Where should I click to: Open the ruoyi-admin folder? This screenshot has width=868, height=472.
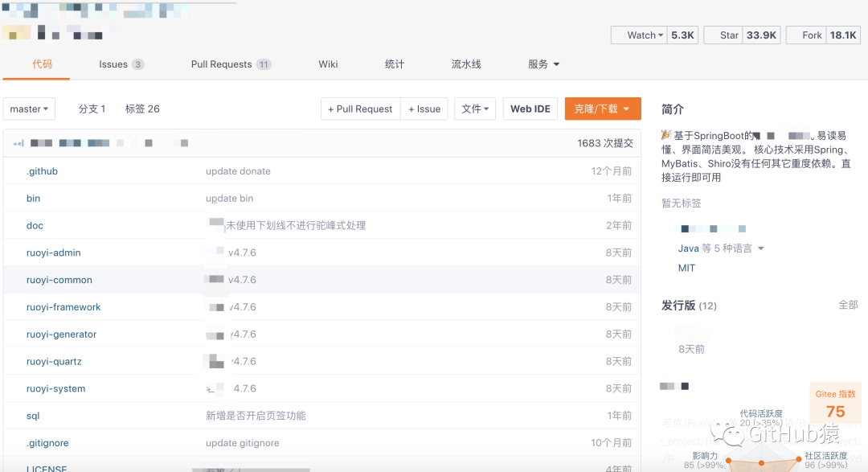[54, 252]
